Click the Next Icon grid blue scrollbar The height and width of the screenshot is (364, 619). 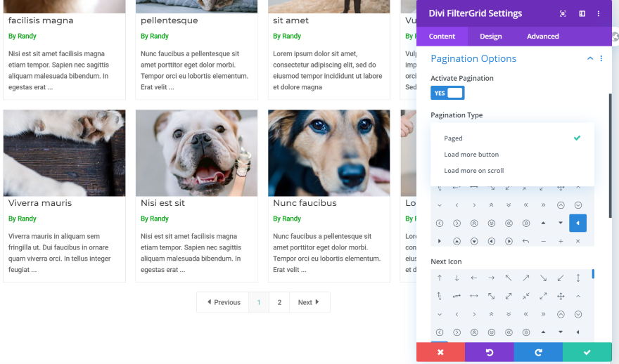pos(593,273)
